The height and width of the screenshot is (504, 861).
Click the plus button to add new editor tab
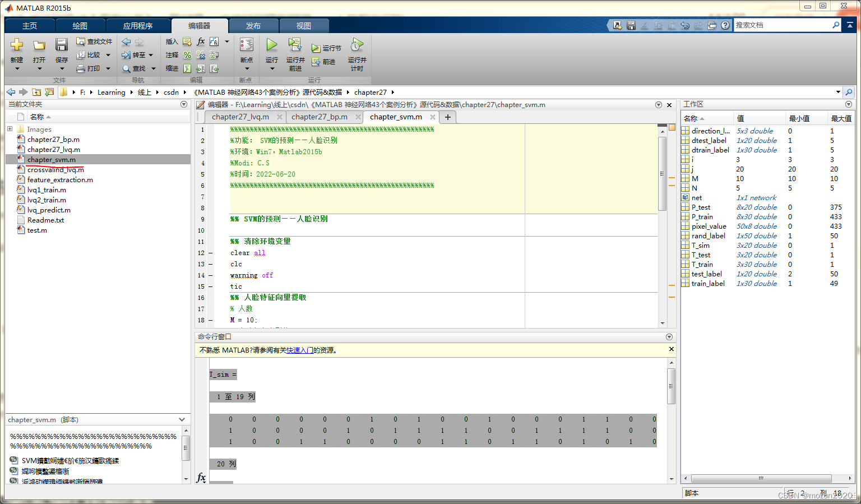(448, 117)
